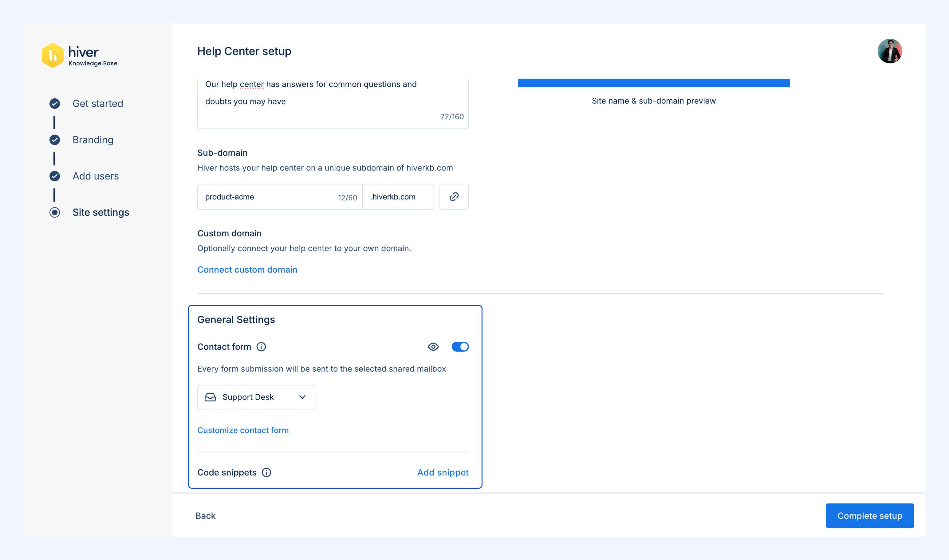This screenshot has width=949, height=560.
Task: Click the General Settings heading
Action: (236, 320)
